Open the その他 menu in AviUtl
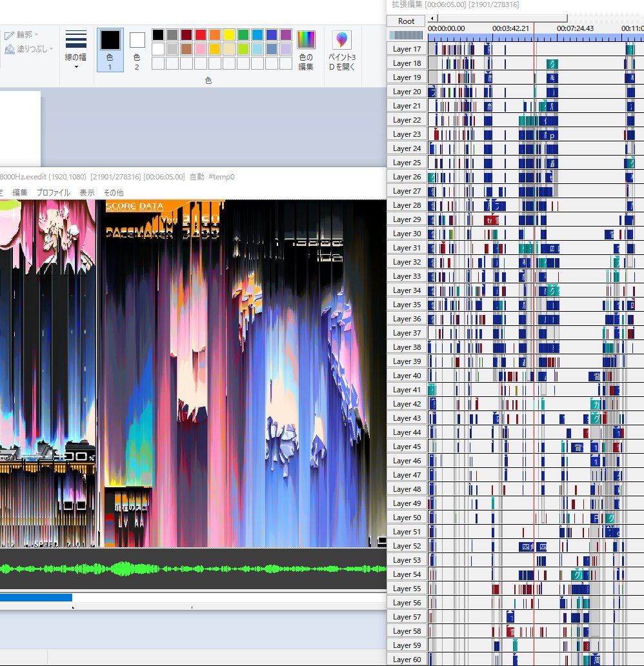644x666 pixels. click(x=114, y=192)
